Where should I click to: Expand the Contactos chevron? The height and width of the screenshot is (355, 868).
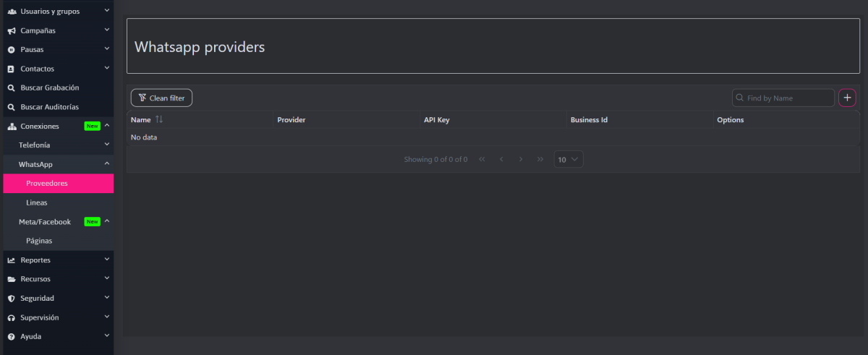tap(107, 68)
